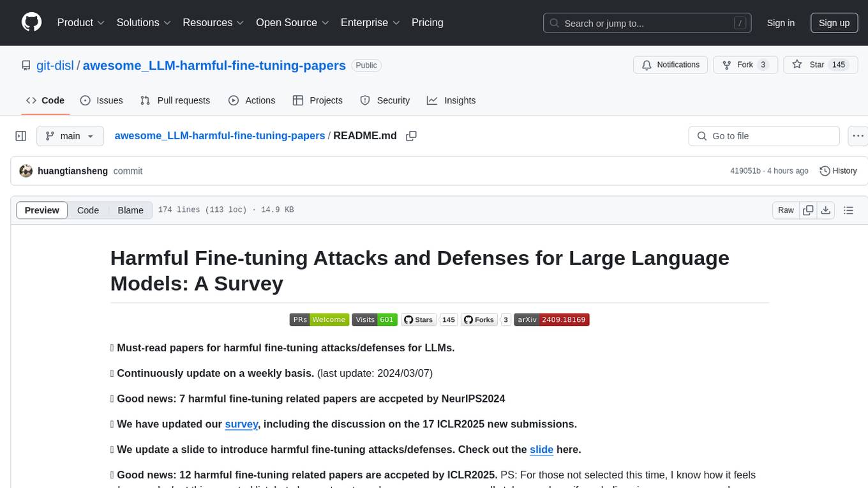Expand the Open Source menu
The width and height of the screenshot is (868, 488).
click(x=292, y=22)
